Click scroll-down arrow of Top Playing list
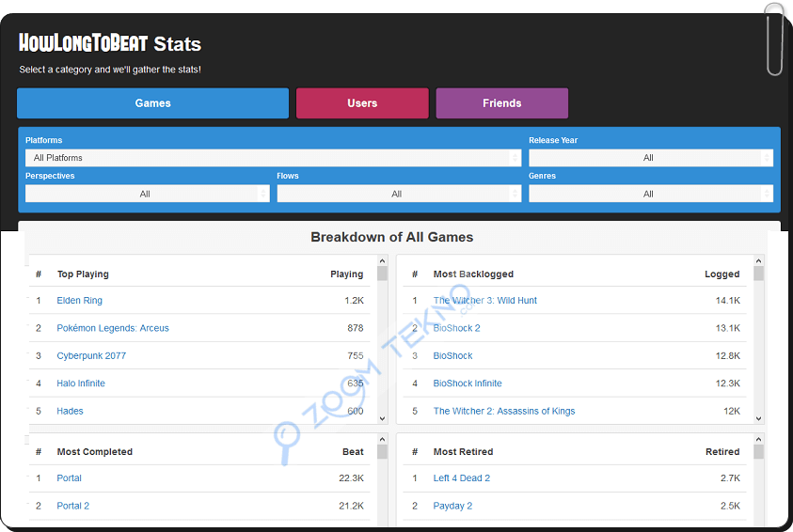 (382, 418)
